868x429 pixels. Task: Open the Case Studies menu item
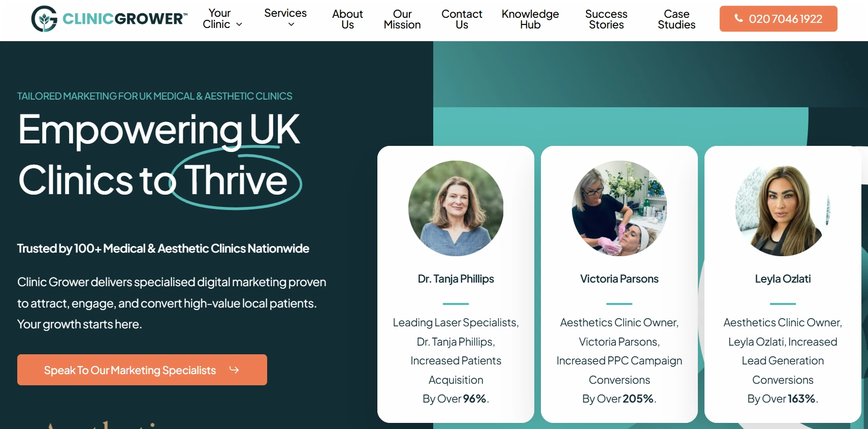(677, 19)
